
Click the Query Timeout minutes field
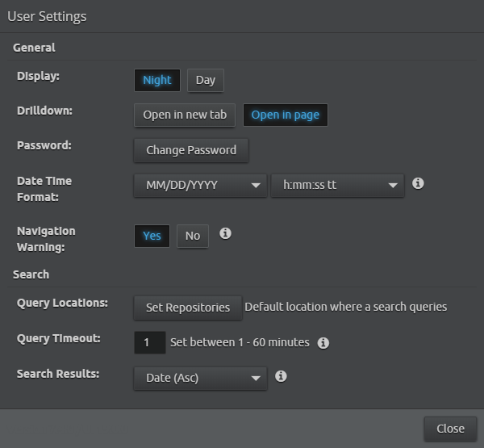click(x=149, y=342)
